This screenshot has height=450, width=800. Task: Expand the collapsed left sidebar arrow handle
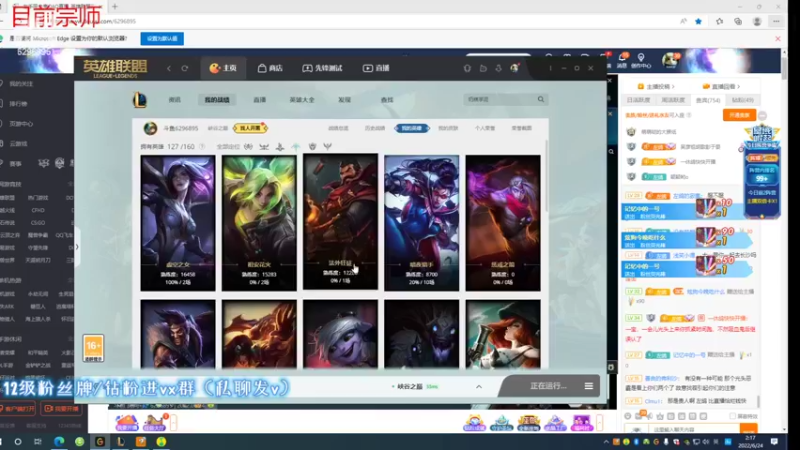[x=77, y=247]
